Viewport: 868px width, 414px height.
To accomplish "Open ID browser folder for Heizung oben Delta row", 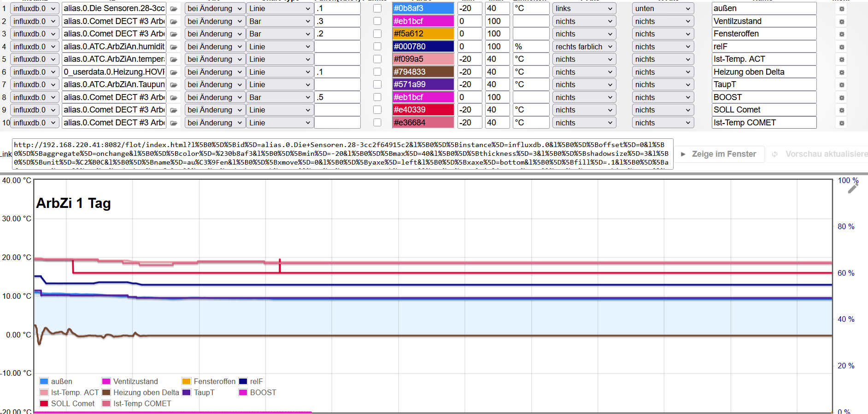I will pyautogui.click(x=174, y=72).
